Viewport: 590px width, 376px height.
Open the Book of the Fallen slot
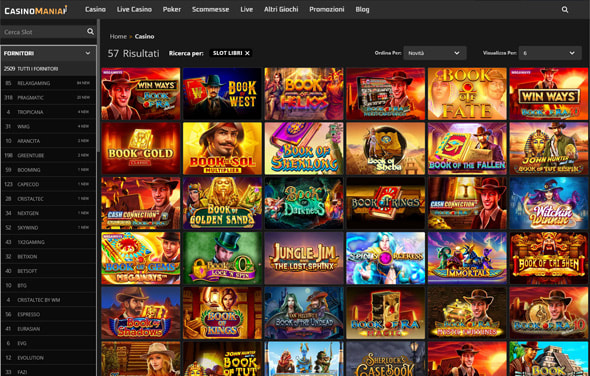pos(467,148)
